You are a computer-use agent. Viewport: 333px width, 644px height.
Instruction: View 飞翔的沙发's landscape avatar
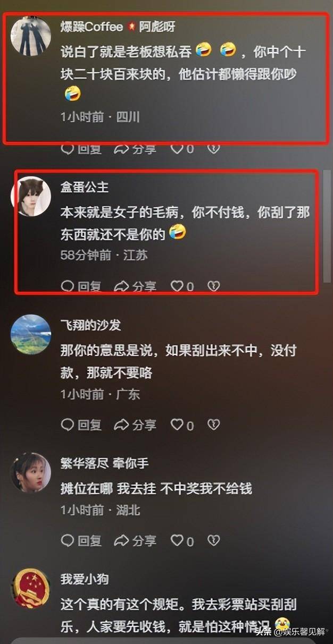click(x=31, y=335)
